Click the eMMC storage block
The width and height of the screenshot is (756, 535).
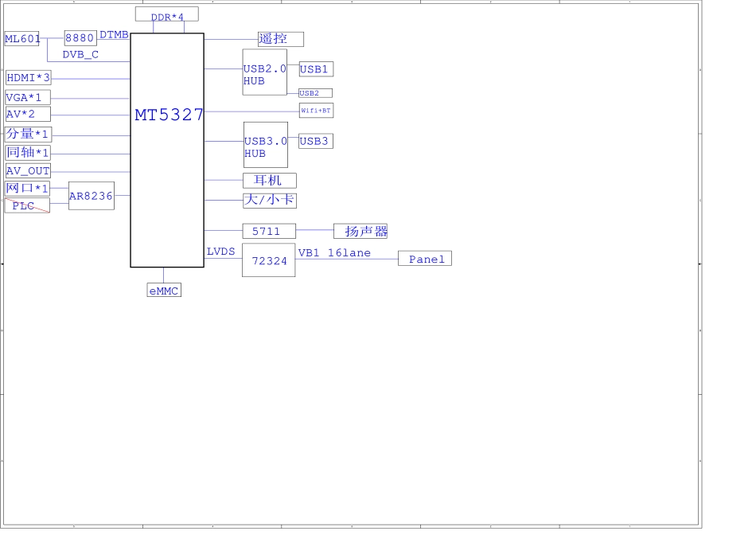(164, 291)
